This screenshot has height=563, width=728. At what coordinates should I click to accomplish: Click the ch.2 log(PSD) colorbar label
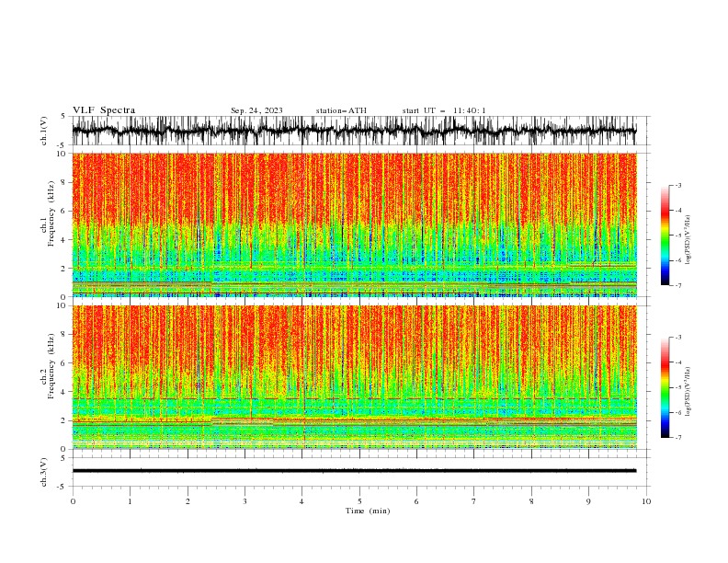pos(688,391)
